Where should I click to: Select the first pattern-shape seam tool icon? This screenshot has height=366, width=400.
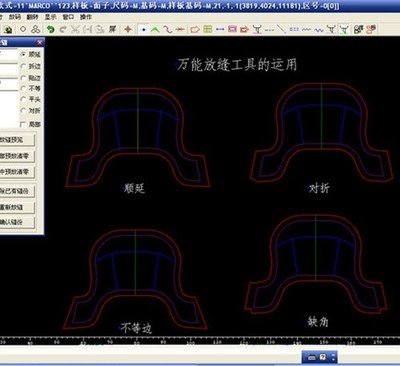coord(257,30)
